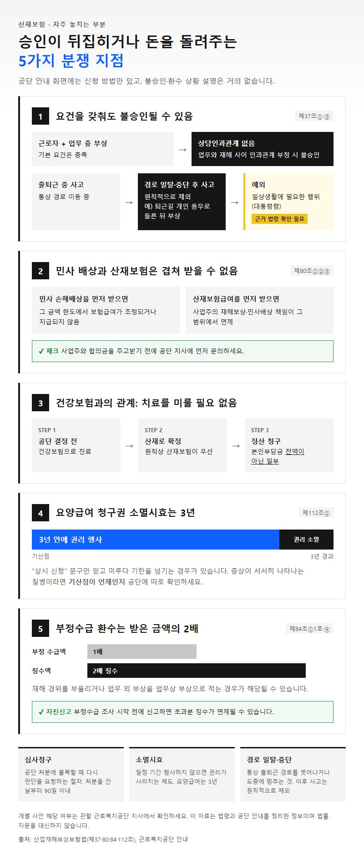The image size is (364, 868).
Task: Click the blue '3년 안에 권리 행사' bar
Action: pos(156,540)
